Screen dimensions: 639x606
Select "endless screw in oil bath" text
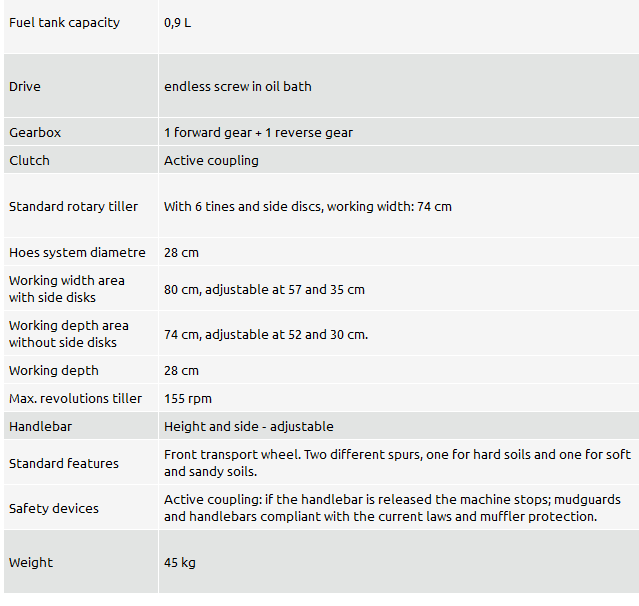tap(238, 87)
